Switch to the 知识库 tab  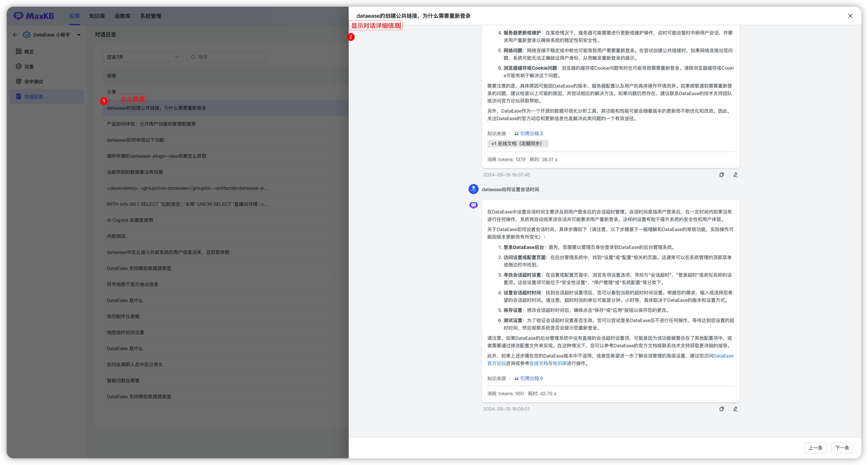[x=97, y=16]
